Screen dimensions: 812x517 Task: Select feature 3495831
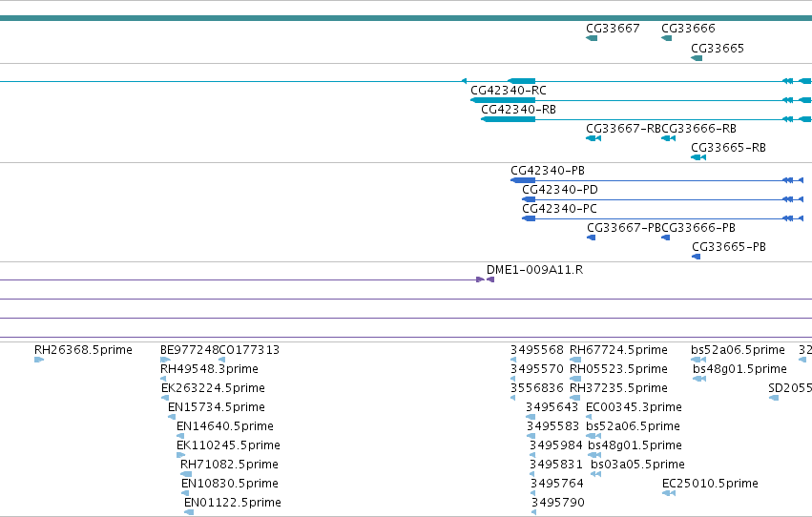(x=555, y=465)
